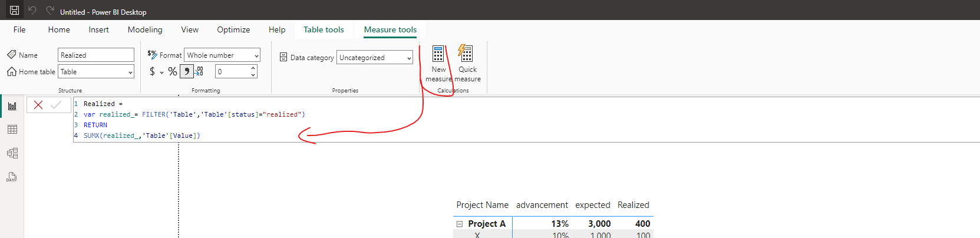Click the Format icon beside the Format label
980x238 pixels.
152,54
